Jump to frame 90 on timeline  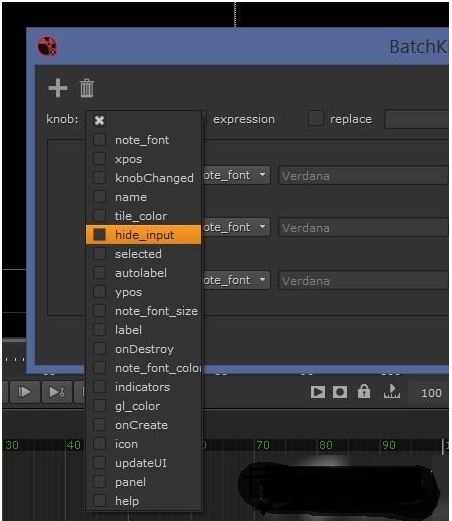tap(389, 445)
